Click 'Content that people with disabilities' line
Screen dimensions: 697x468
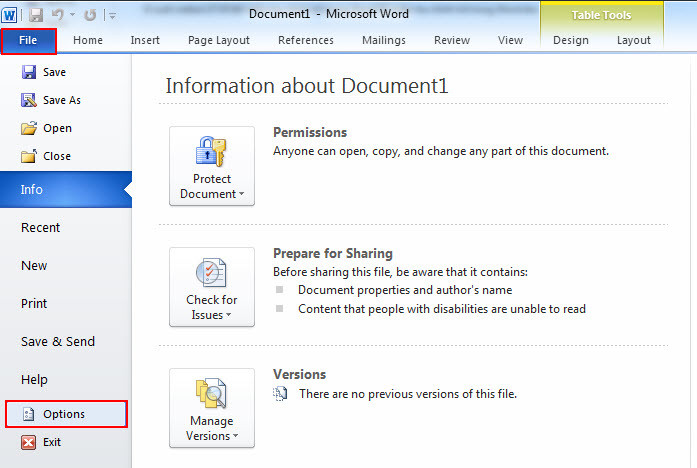pyautogui.click(x=442, y=309)
